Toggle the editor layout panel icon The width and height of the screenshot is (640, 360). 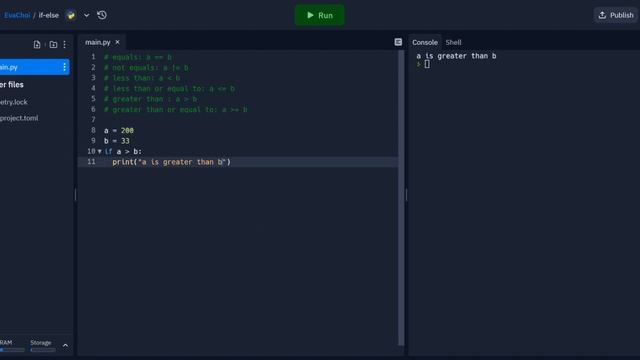[x=398, y=42]
